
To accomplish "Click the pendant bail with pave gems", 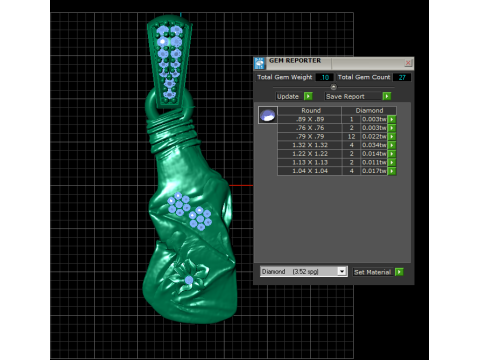I will point(170,62).
